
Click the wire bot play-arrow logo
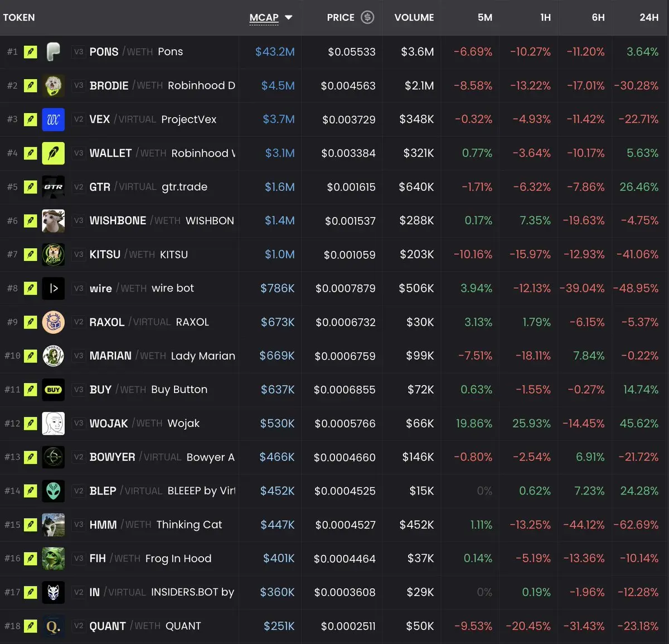[x=54, y=288]
